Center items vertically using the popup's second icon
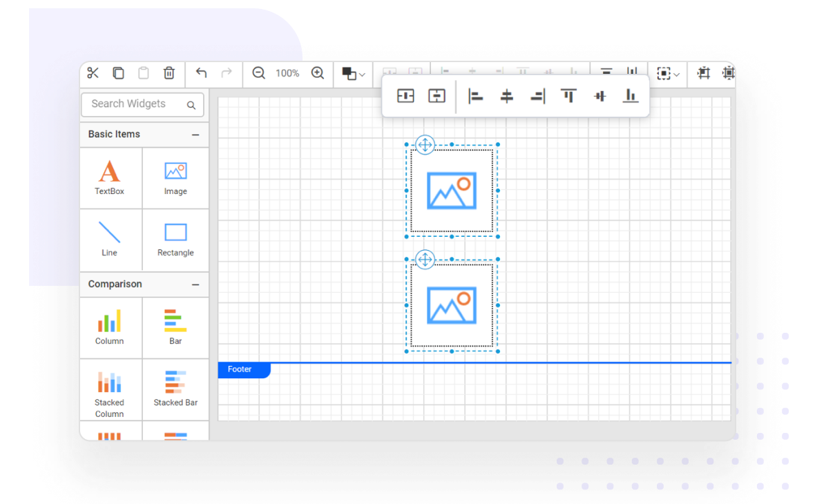Screen dimensions: 815x504 [437, 96]
